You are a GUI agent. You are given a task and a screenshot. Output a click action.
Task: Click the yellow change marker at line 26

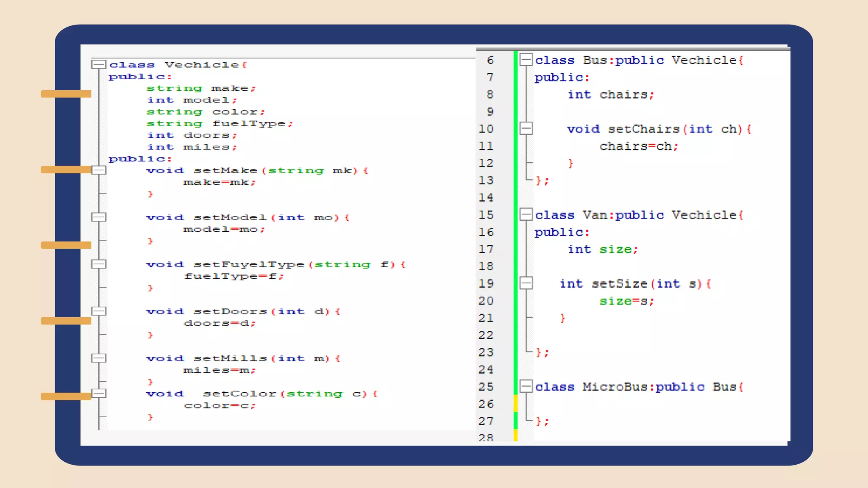(515, 403)
